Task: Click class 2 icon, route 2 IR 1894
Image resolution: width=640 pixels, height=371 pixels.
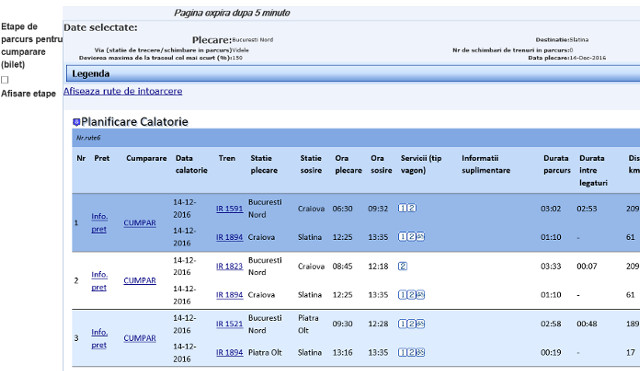Action: [411, 295]
